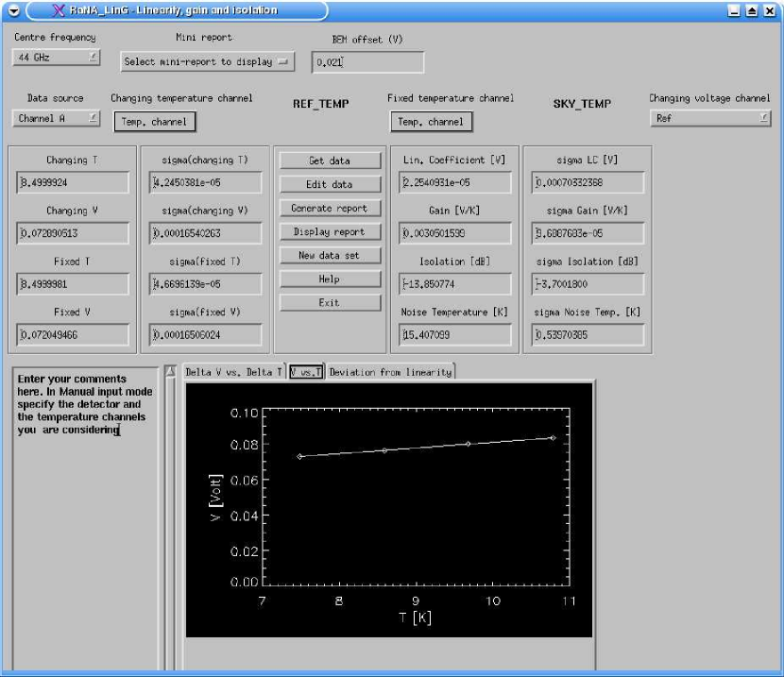Switch to Delta V vs. Delta T tab
Image resolution: width=784 pixels, height=677 pixels.
point(233,372)
